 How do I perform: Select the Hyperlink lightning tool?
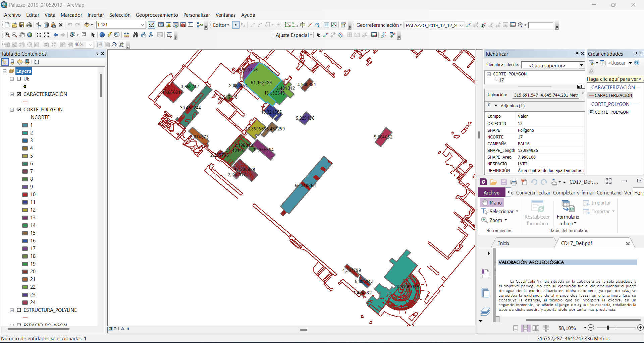110,35
